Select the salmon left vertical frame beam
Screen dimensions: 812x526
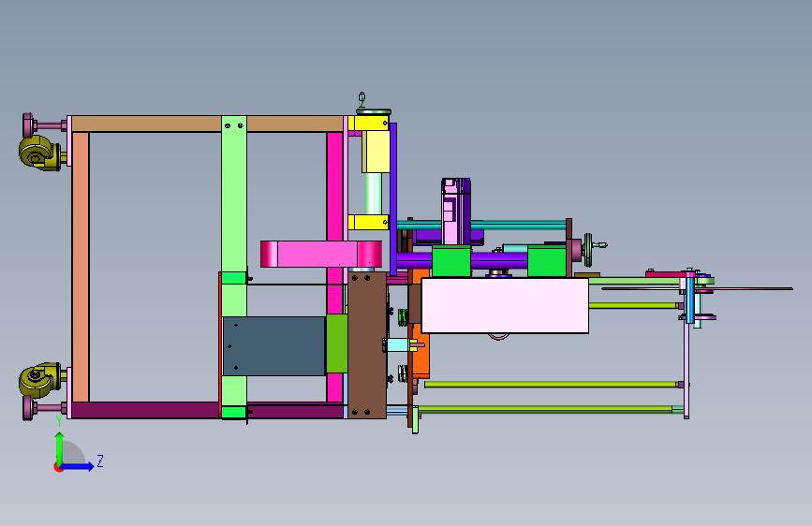(x=81, y=267)
